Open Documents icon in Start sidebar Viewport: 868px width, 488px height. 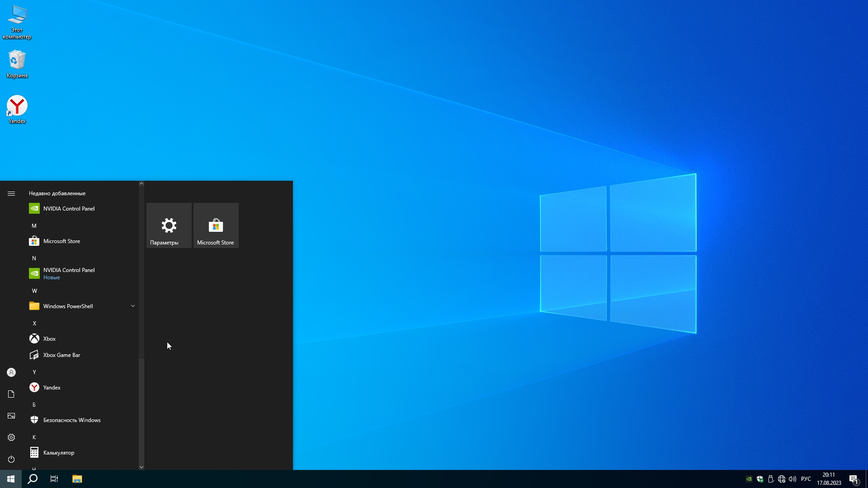tap(11, 394)
